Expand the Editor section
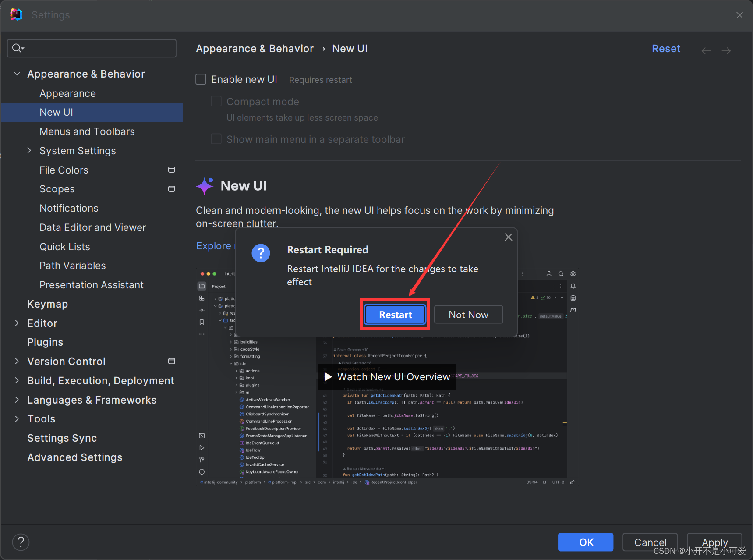This screenshot has width=753, height=560. click(x=17, y=323)
